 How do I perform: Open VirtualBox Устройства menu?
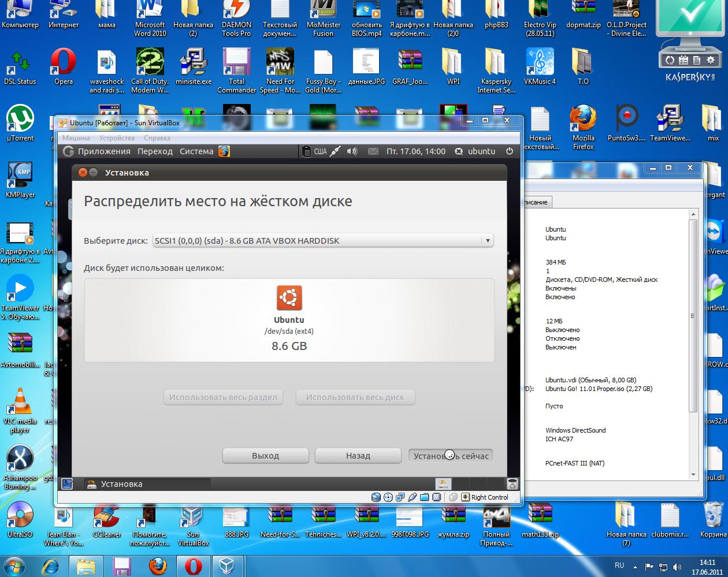(x=117, y=138)
